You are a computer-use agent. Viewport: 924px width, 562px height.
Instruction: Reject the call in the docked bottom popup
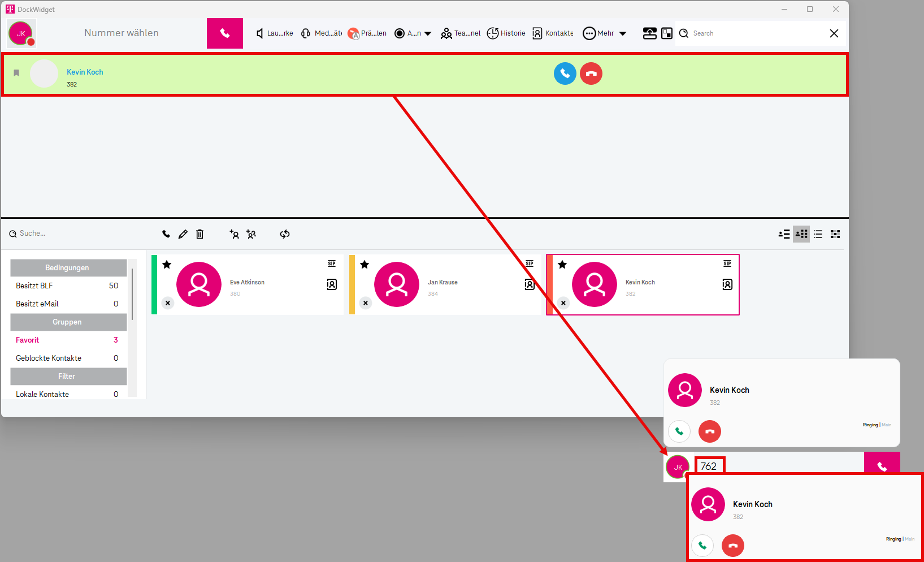coord(733,546)
